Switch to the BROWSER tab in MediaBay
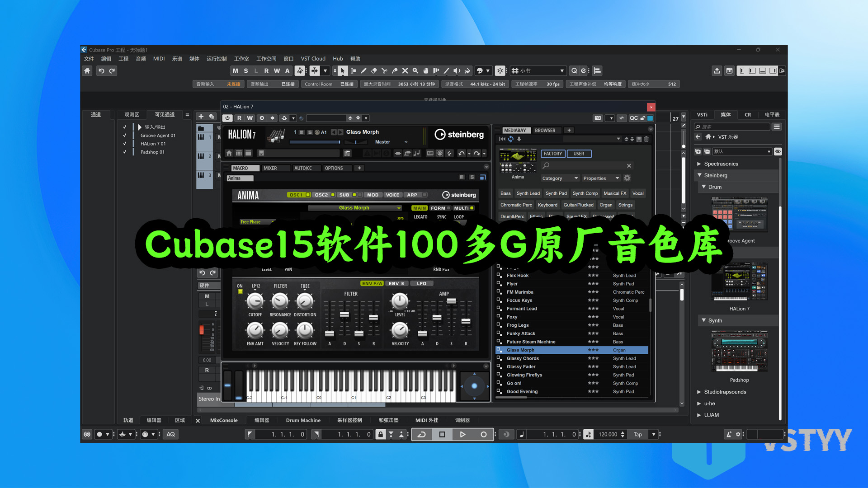The height and width of the screenshot is (488, 868). (546, 130)
